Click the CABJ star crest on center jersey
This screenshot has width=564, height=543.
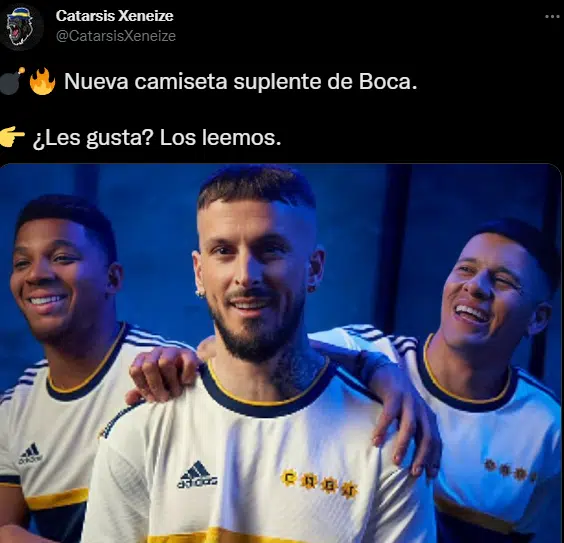click(x=319, y=484)
